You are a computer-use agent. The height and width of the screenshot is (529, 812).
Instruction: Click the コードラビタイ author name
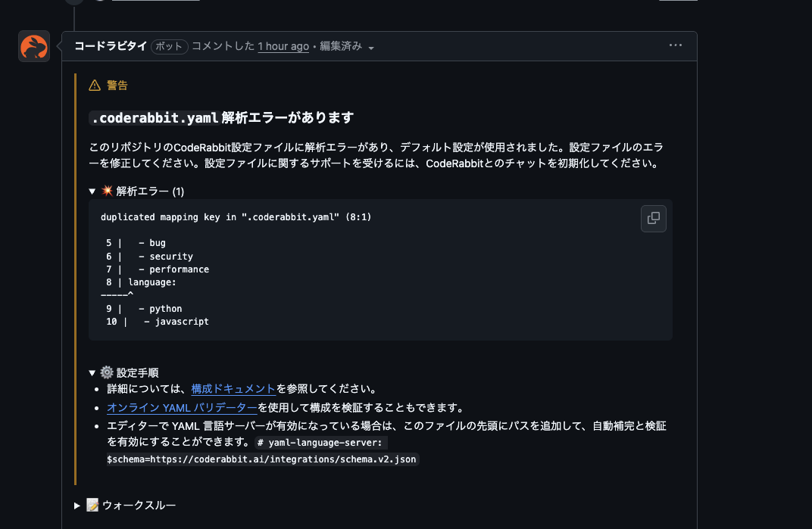(x=111, y=46)
